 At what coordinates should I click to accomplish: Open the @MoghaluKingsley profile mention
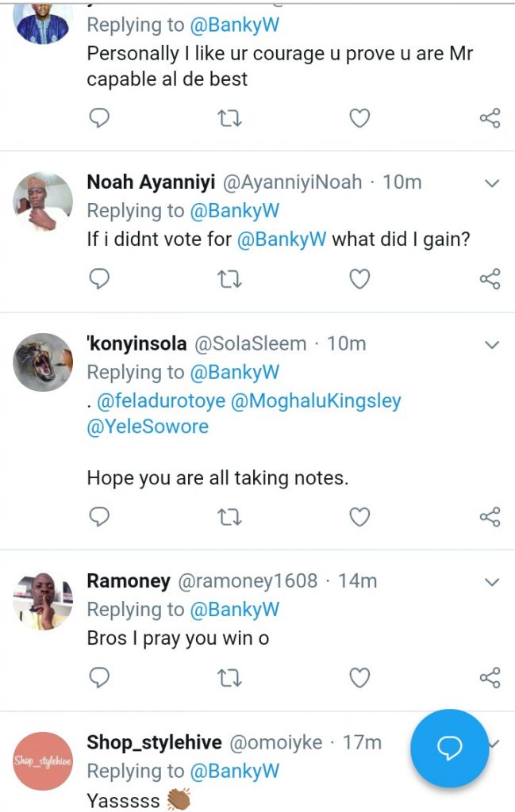pos(316,401)
